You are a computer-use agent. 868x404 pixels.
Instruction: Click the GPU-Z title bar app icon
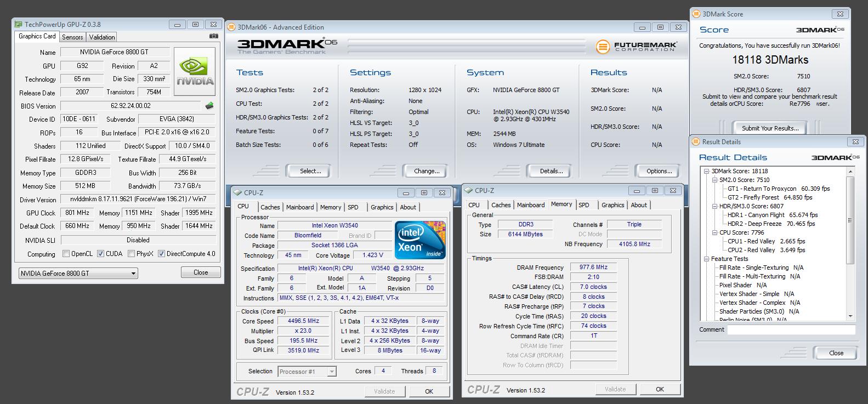pyautogui.click(x=19, y=25)
